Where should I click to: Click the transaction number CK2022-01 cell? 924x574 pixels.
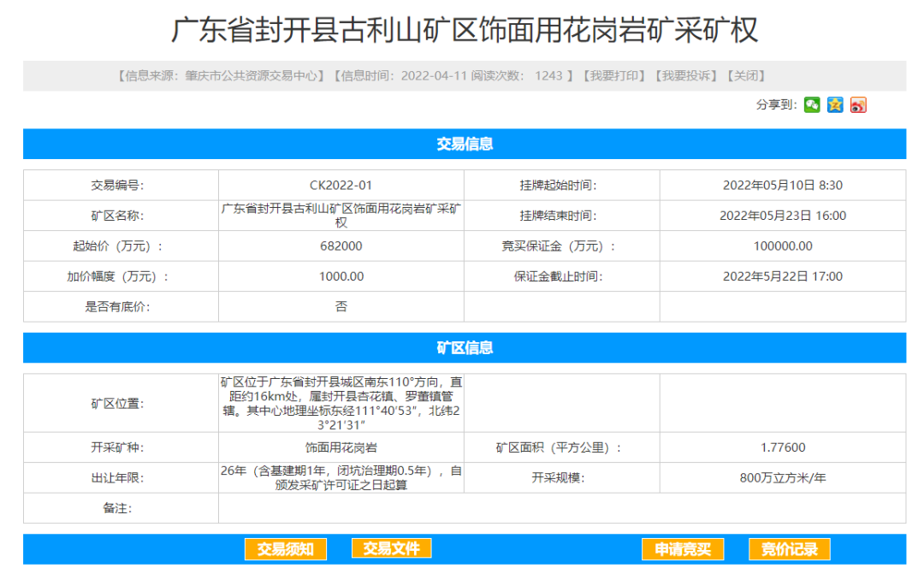(341, 185)
